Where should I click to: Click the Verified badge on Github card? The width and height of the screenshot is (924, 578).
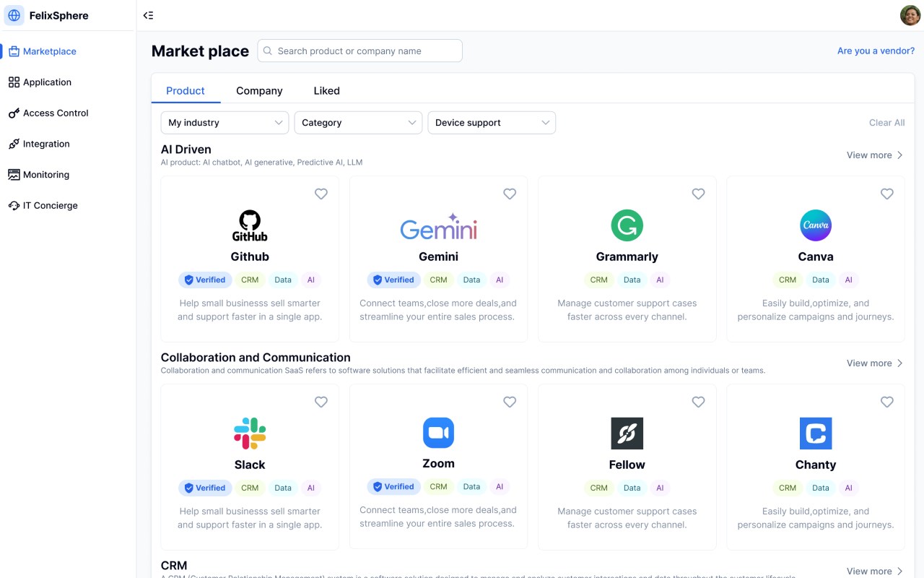coord(205,280)
